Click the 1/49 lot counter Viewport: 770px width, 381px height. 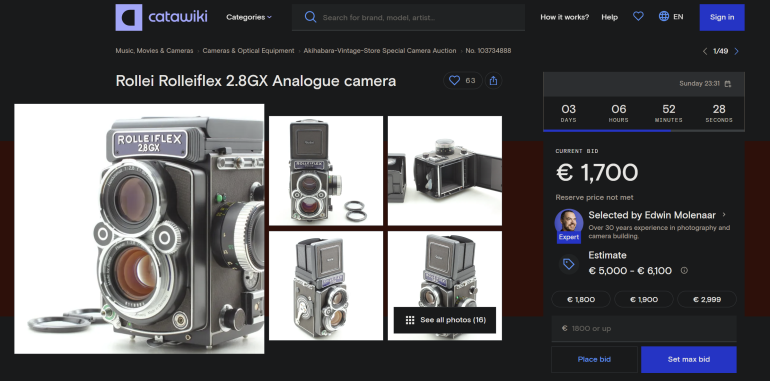[720, 51]
